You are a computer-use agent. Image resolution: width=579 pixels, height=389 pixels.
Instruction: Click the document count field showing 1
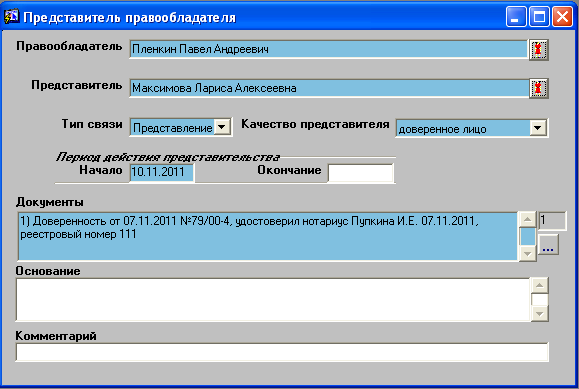click(552, 221)
